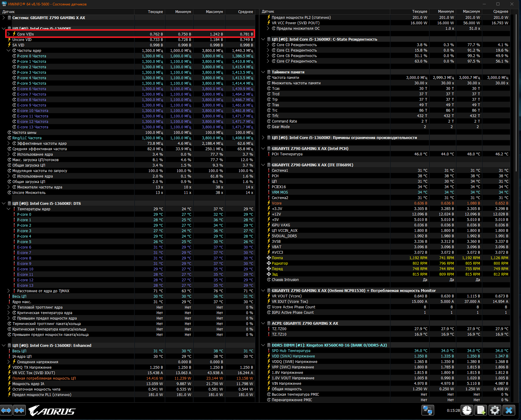Click the chip icon beside Система: GIGABYTE Z790
Screen dimensions: 521x420
pyautogui.click(x=9, y=18)
